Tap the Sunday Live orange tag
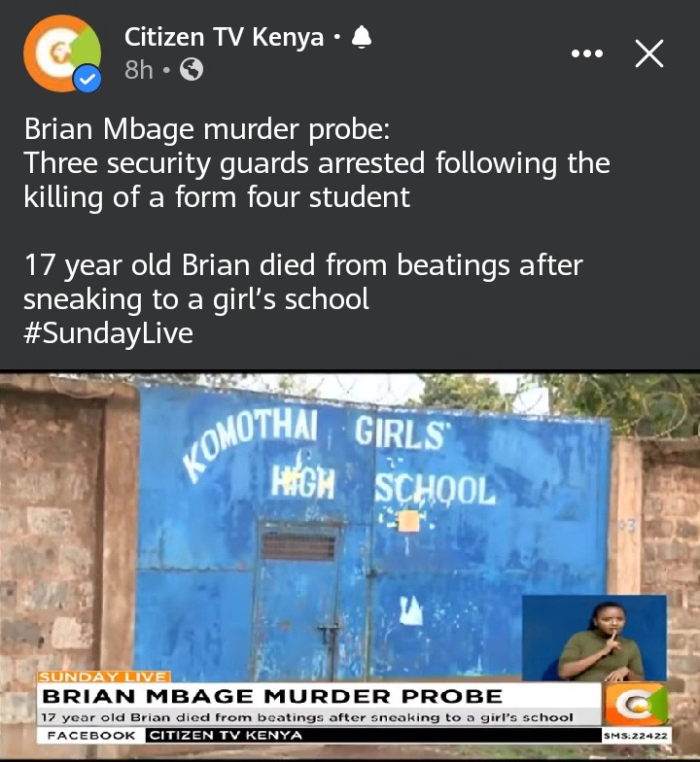The height and width of the screenshot is (762, 700). point(104,676)
